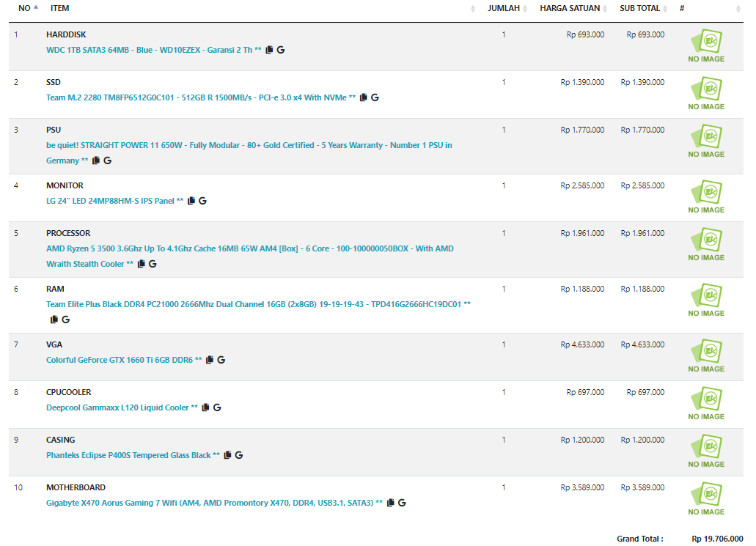
Task: Select the MONITOR category label
Action: [65, 185]
